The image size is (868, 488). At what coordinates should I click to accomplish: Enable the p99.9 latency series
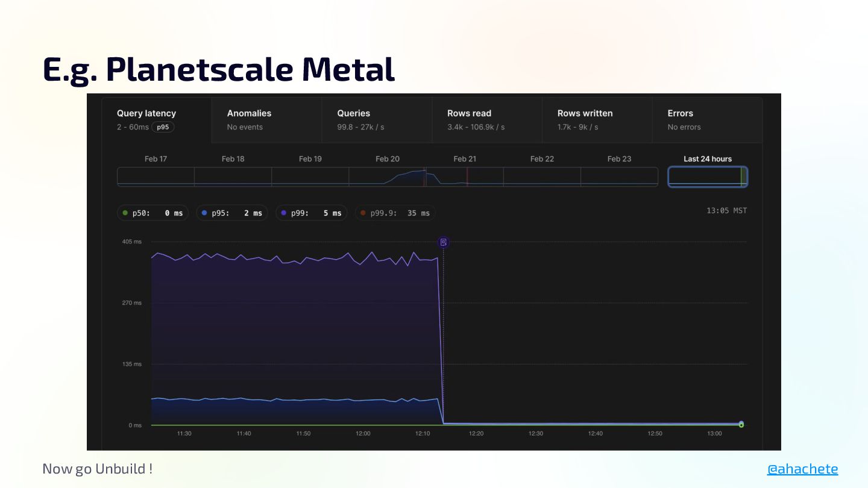pyautogui.click(x=395, y=213)
